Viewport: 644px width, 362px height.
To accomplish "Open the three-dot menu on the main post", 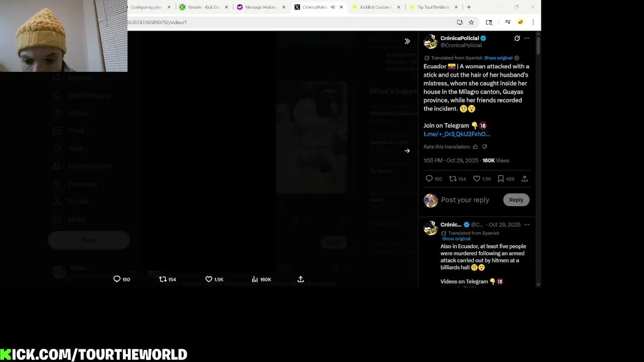I will (527, 38).
